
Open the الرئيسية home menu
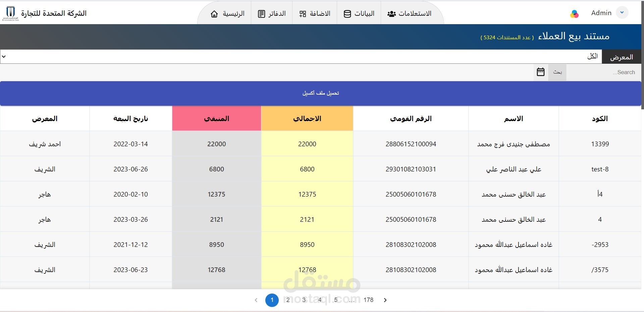tap(227, 14)
